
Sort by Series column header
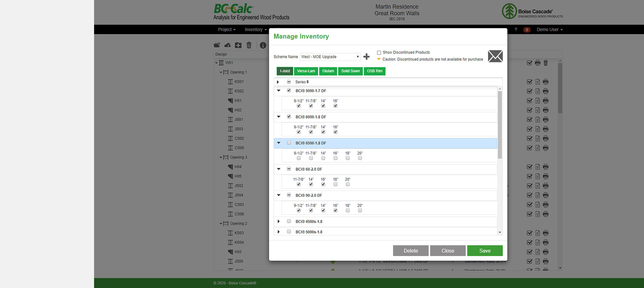pos(302,82)
